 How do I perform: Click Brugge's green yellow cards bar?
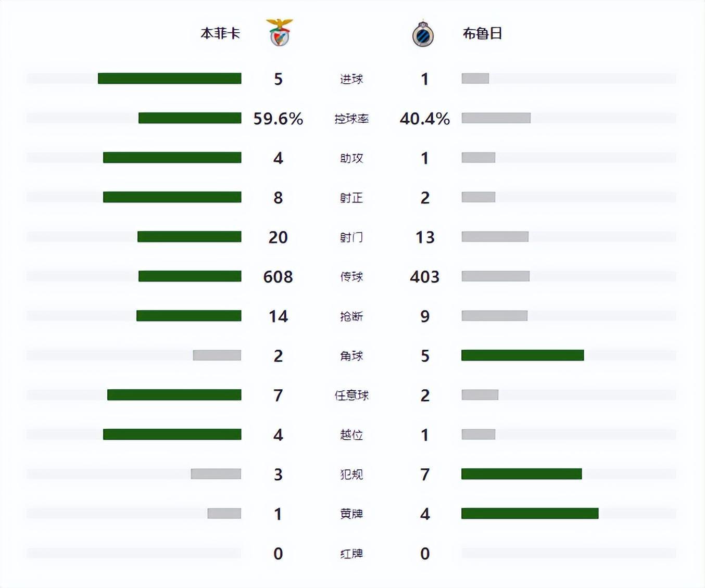pos(530,514)
